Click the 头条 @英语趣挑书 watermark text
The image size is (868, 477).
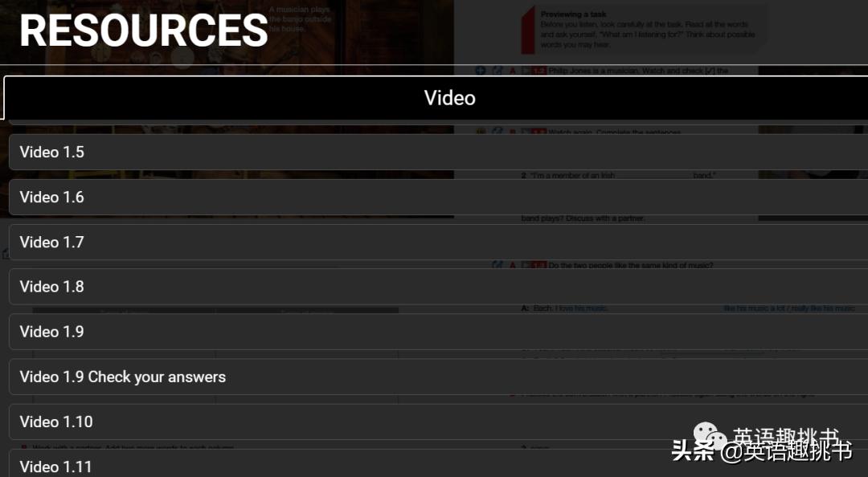click(x=762, y=451)
